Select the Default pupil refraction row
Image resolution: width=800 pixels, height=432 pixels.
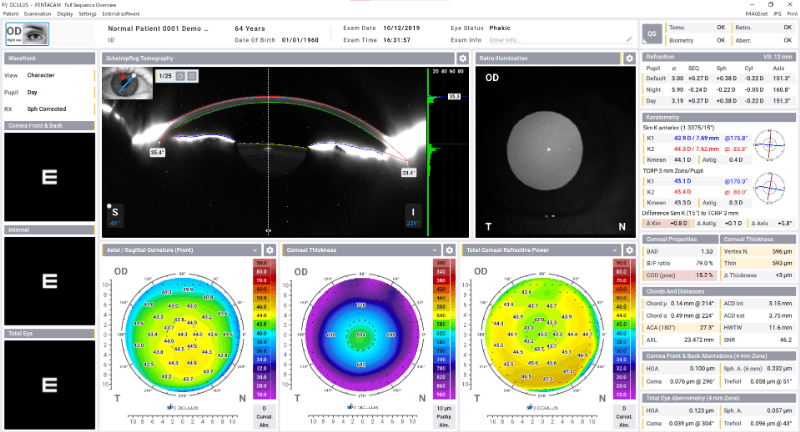click(x=718, y=79)
